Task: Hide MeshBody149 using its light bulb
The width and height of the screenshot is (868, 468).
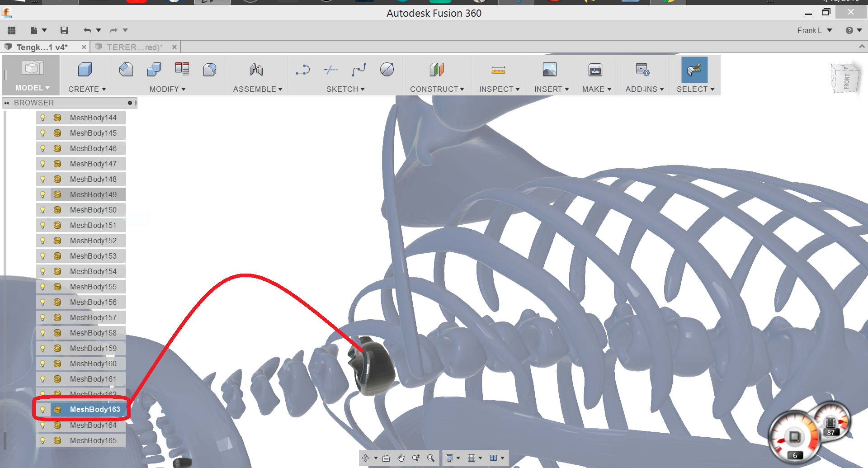Action: pyautogui.click(x=43, y=194)
